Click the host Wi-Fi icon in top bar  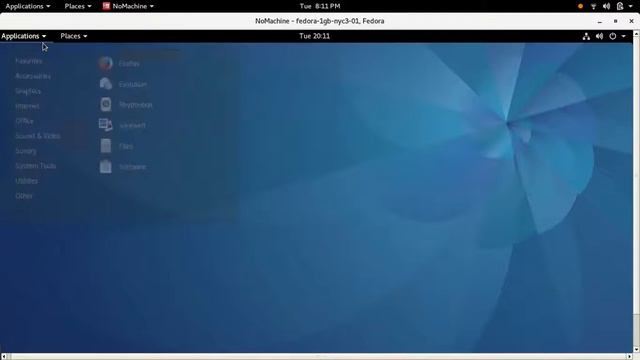point(593,6)
